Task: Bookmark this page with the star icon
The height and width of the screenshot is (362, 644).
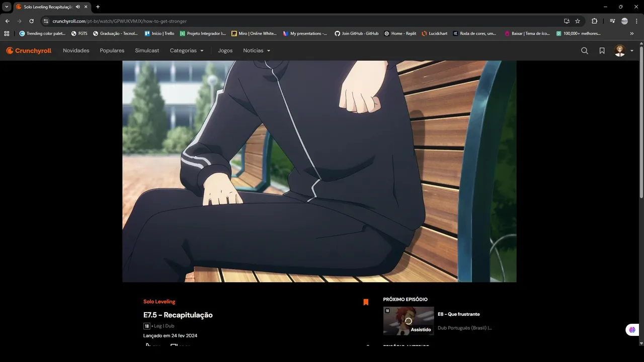Action: point(578,21)
